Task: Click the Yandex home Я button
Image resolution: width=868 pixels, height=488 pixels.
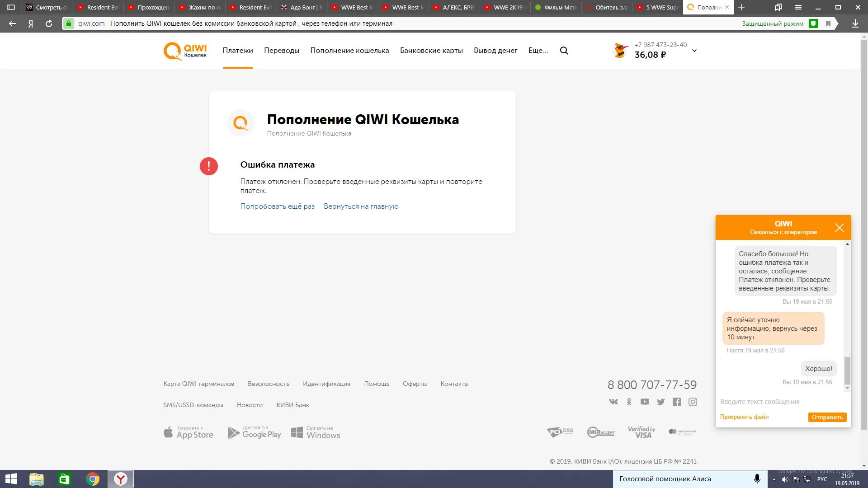Action: [31, 23]
